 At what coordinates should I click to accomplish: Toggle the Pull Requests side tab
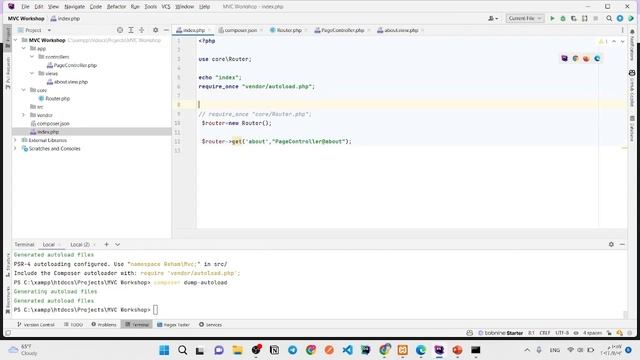(x=7, y=73)
